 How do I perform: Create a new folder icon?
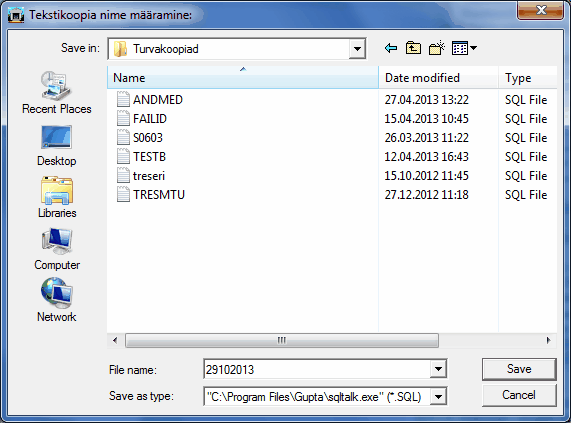coord(437,48)
